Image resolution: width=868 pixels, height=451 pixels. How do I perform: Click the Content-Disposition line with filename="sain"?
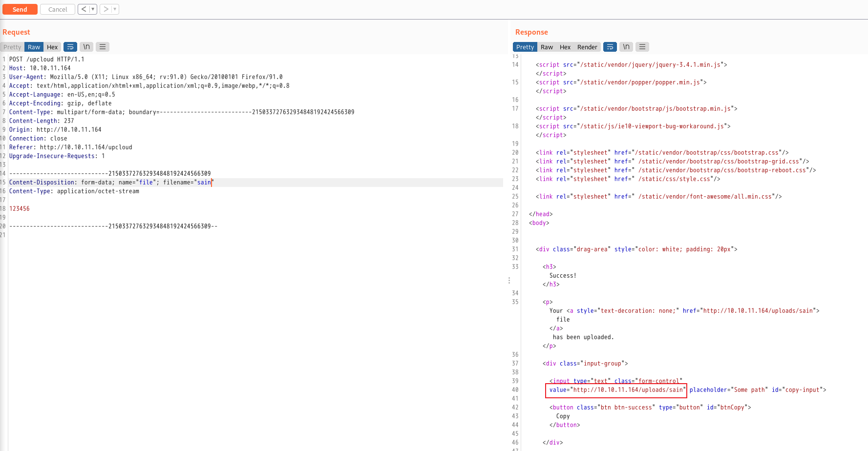pyautogui.click(x=111, y=183)
